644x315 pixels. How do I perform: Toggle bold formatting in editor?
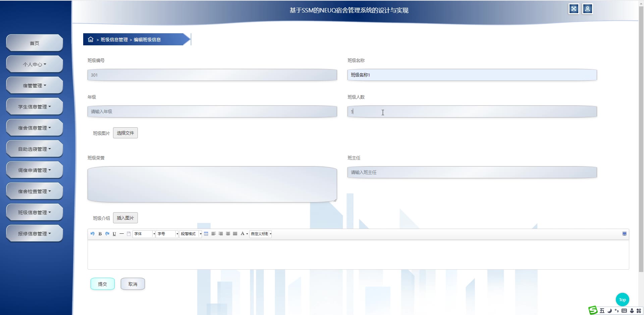pyautogui.click(x=100, y=234)
